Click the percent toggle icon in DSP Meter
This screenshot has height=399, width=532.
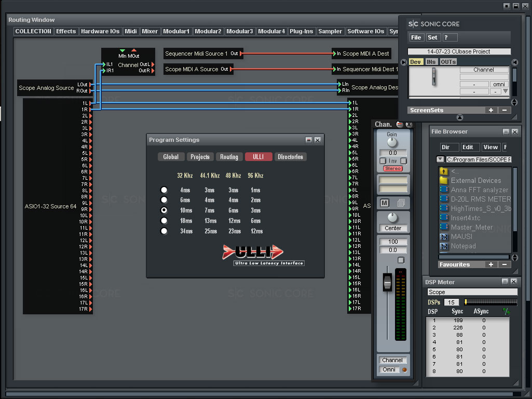click(506, 311)
